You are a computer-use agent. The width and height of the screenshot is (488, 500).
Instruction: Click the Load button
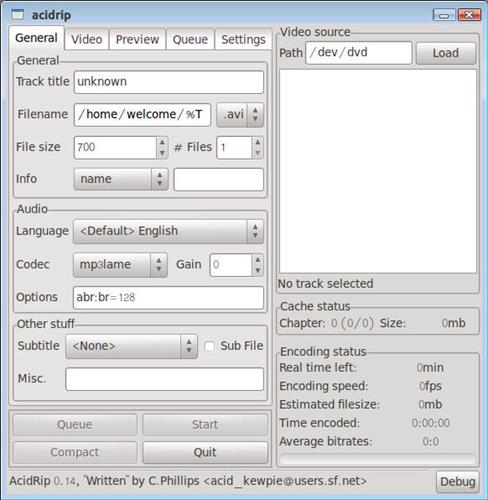point(446,53)
